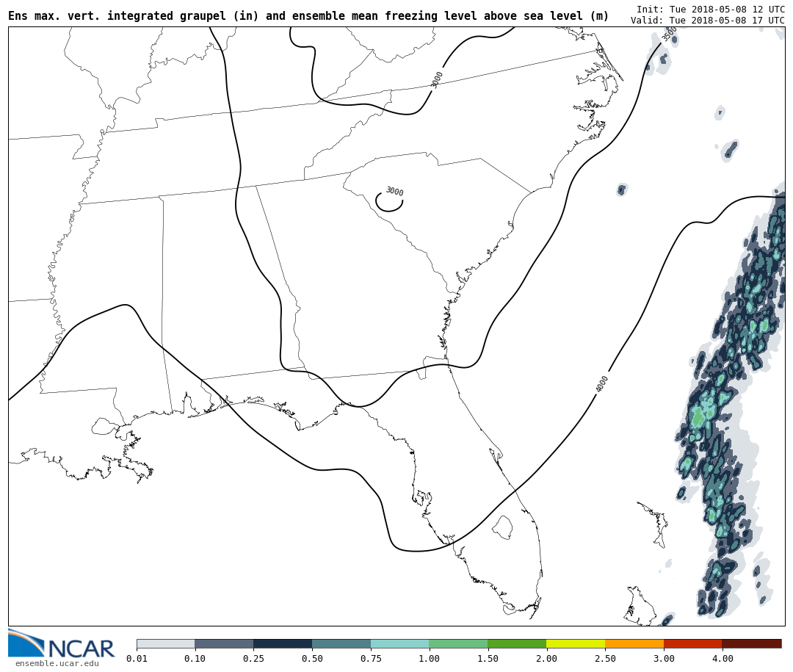Click the light cyan 0.75–1.00 colorbar swatch
This screenshot has height=672, width=793.
[x=399, y=643]
